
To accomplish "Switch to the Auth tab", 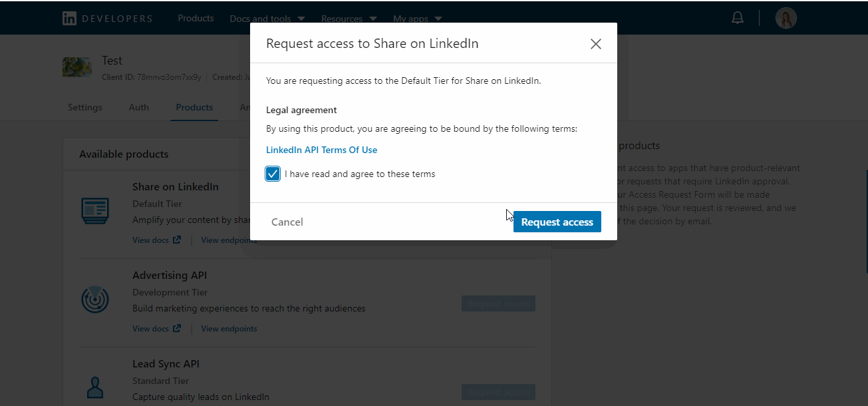I will coord(139,107).
